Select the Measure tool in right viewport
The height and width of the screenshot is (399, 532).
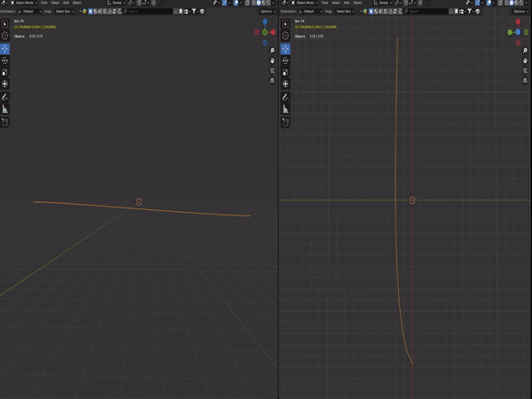tap(286, 109)
